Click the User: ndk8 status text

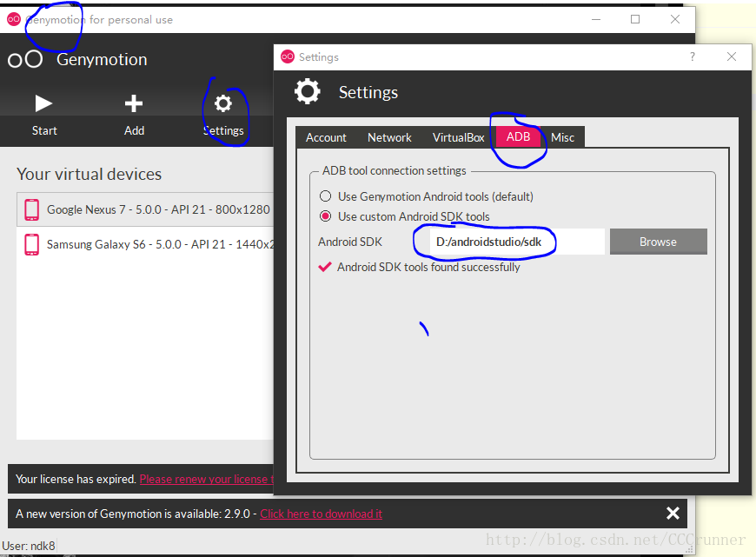(29, 546)
